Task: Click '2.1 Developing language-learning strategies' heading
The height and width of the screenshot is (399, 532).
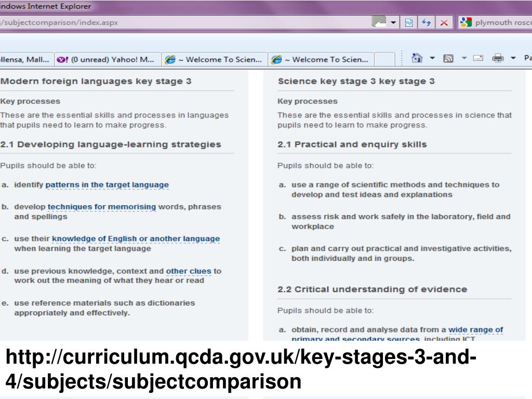Action: tap(111, 144)
